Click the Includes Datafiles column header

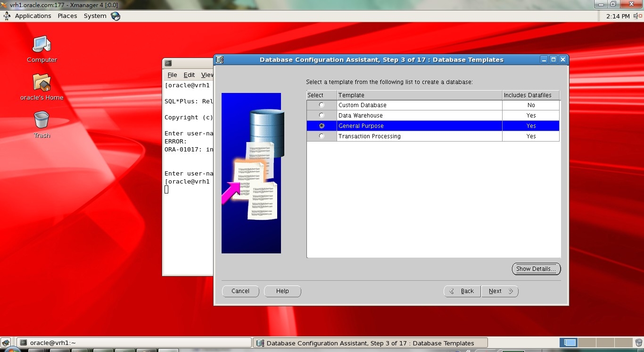click(x=531, y=95)
